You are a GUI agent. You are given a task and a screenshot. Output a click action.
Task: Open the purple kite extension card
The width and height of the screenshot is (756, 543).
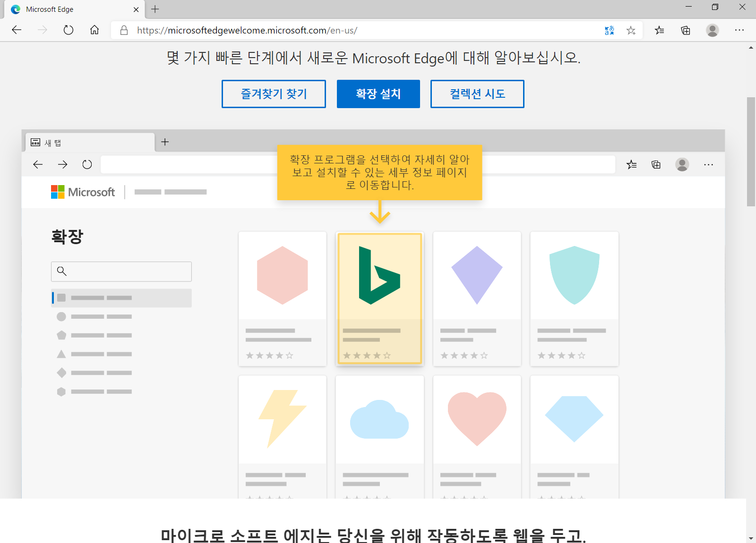477,298
